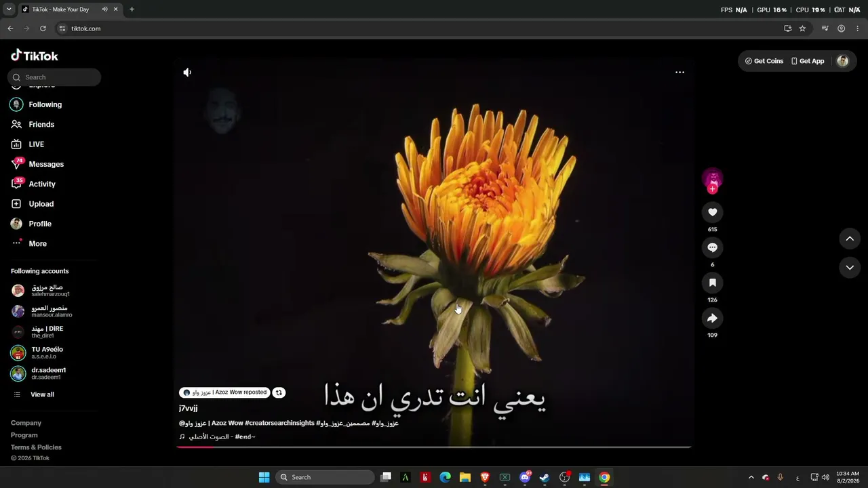Image resolution: width=868 pixels, height=488 pixels.
Task: Go to the previous video with up arrow
Action: [850, 239]
